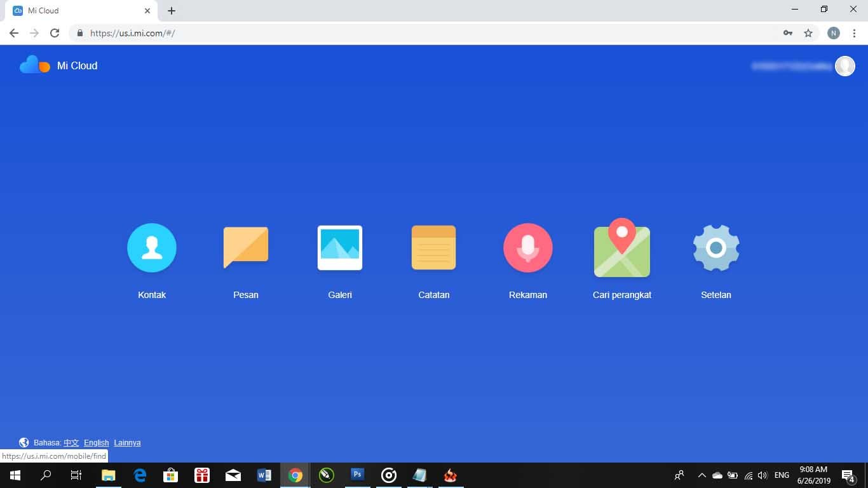Click the Cari perangkat label
The image size is (868, 488).
click(622, 295)
